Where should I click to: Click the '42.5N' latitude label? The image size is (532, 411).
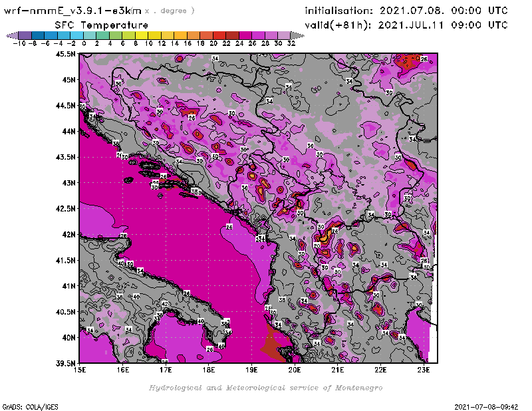pos(66,209)
